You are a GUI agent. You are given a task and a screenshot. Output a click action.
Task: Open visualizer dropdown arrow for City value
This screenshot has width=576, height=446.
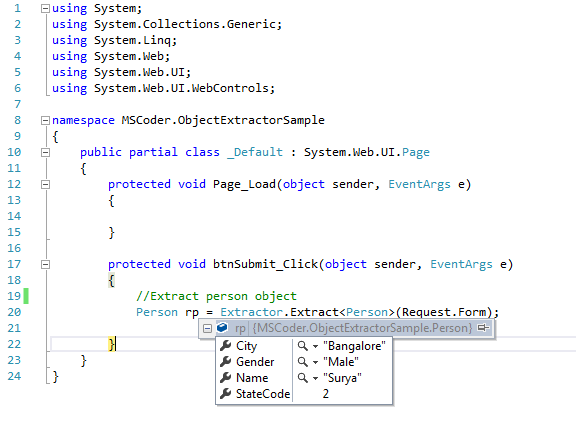(x=315, y=346)
